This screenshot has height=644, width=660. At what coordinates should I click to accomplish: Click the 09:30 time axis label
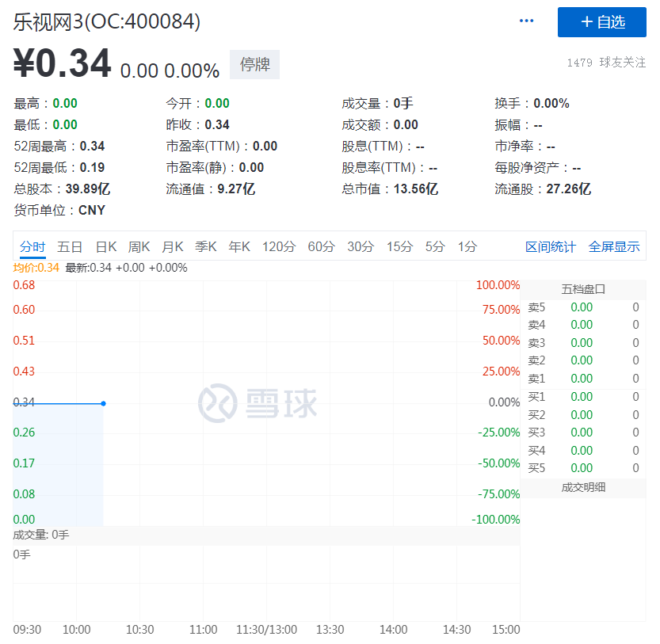27,630
